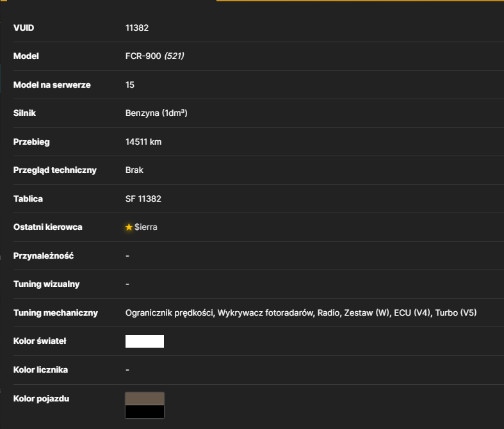
Task: Click the gold star next to $ierra
Action: [x=129, y=227]
